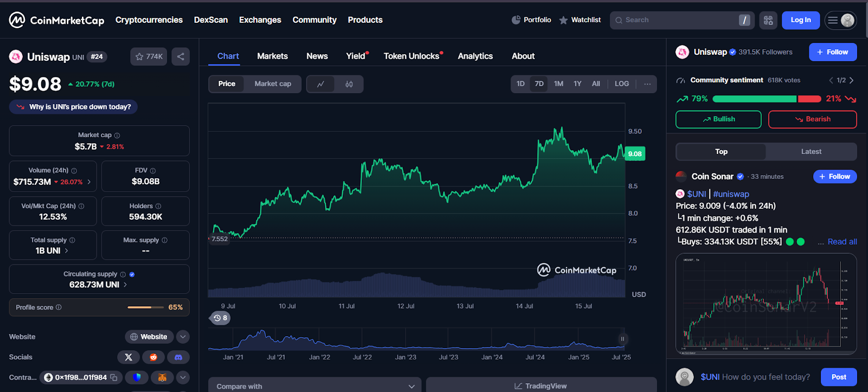868x392 pixels.
Task: Open the News tab
Action: point(317,56)
